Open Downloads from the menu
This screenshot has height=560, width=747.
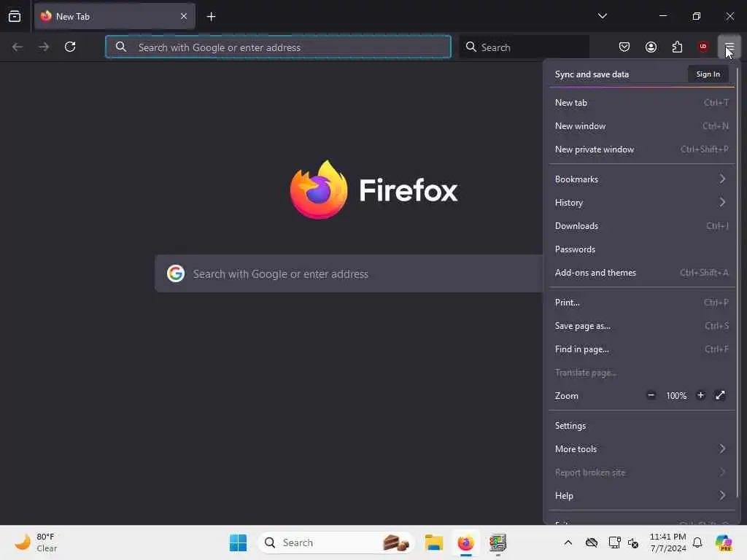click(x=641, y=226)
